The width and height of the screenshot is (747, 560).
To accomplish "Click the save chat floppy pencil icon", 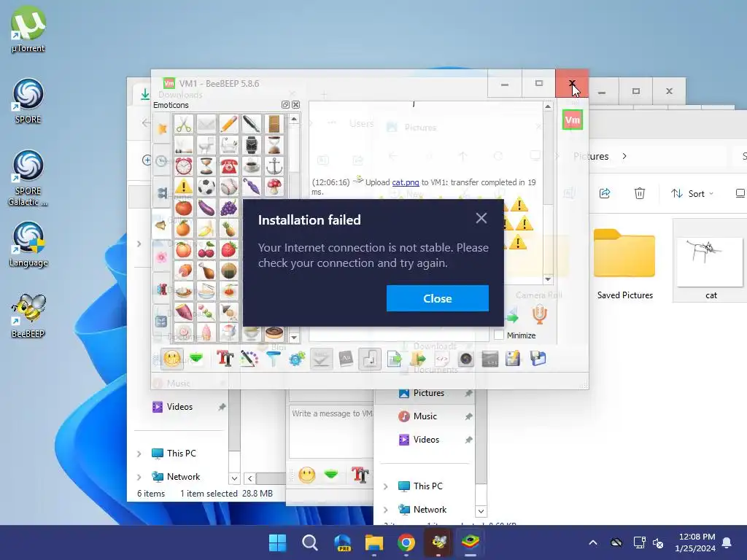I will point(513,359).
